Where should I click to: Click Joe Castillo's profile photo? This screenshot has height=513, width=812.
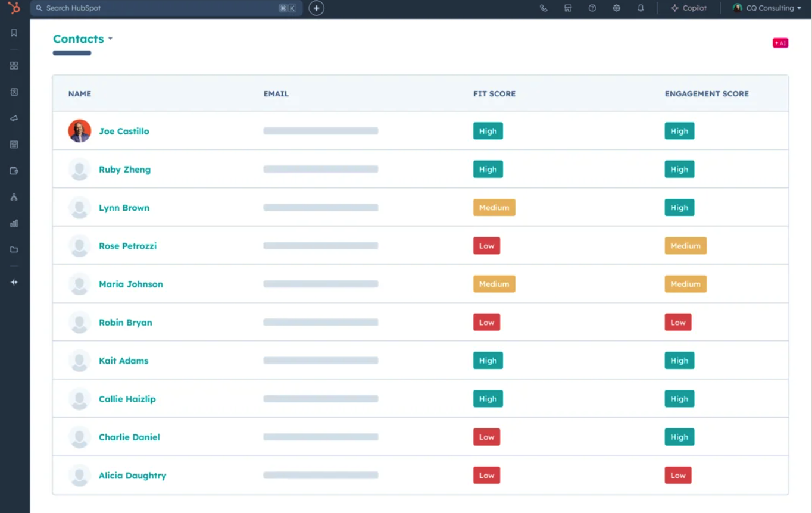click(79, 131)
